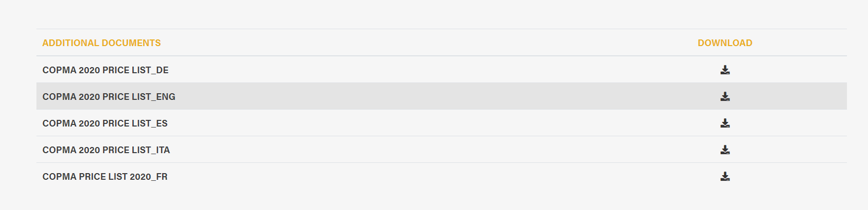Download the COPMA 2020 Price List_DE file
The height and width of the screenshot is (210, 868).
pos(725,70)
